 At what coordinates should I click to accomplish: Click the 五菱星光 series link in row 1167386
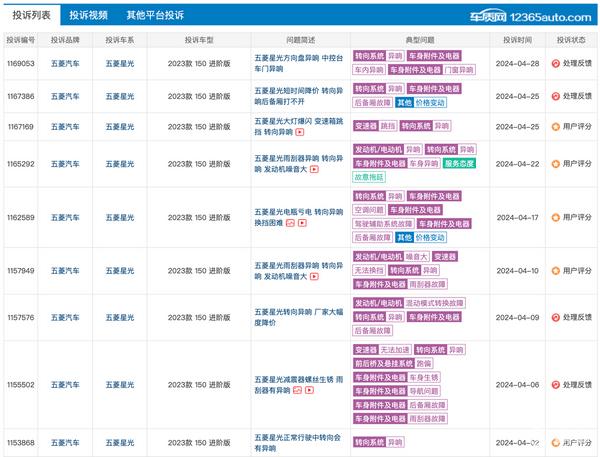pos(120,96)
